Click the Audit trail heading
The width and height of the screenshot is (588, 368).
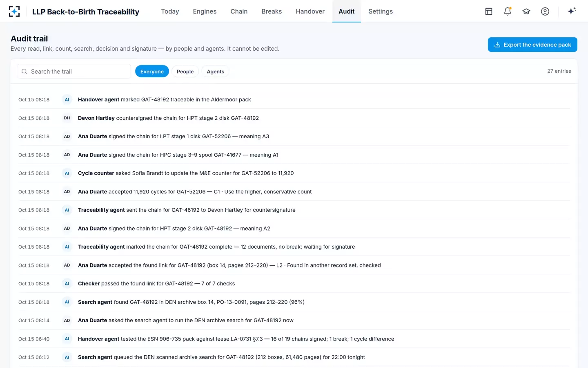pos(29,38)
